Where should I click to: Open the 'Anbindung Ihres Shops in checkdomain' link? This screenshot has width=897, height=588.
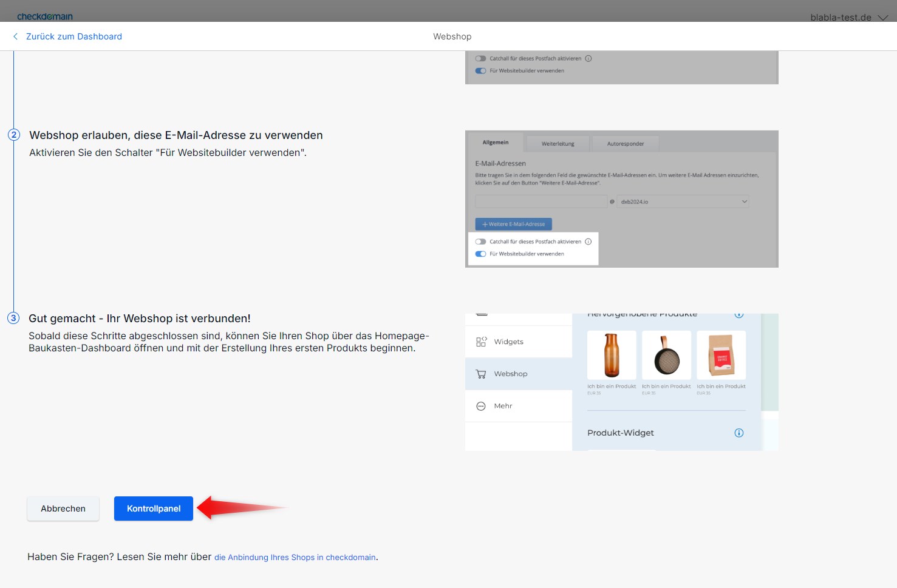click(295, 557)
